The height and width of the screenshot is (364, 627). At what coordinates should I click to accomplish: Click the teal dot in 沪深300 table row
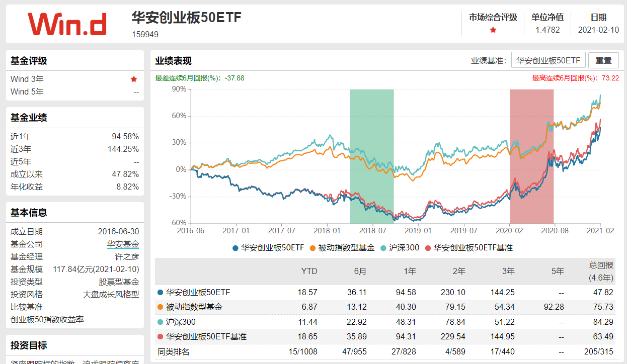161,322
